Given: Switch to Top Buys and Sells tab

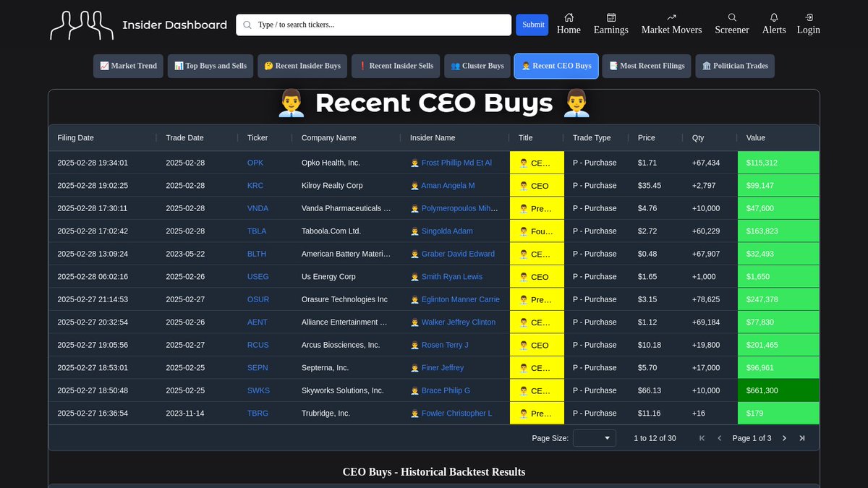Looking at the screenshot, I should 210,66.
